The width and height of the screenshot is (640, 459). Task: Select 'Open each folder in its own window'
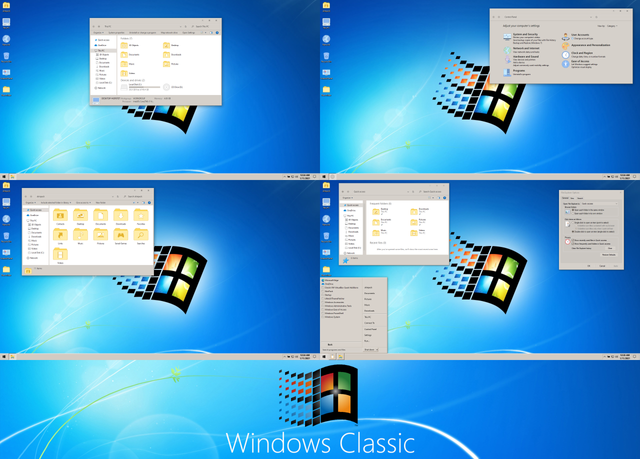click(x=587, y=213)
